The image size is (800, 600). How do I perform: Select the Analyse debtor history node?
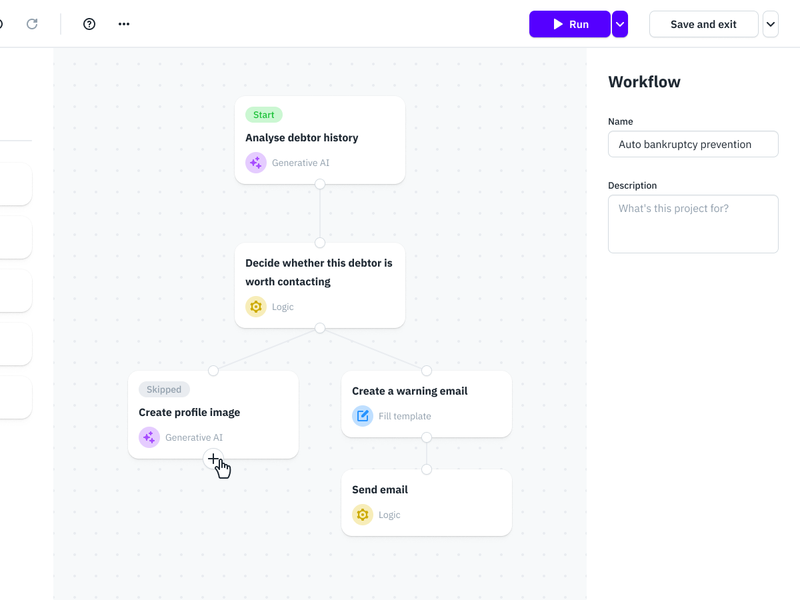pos(302,138)
